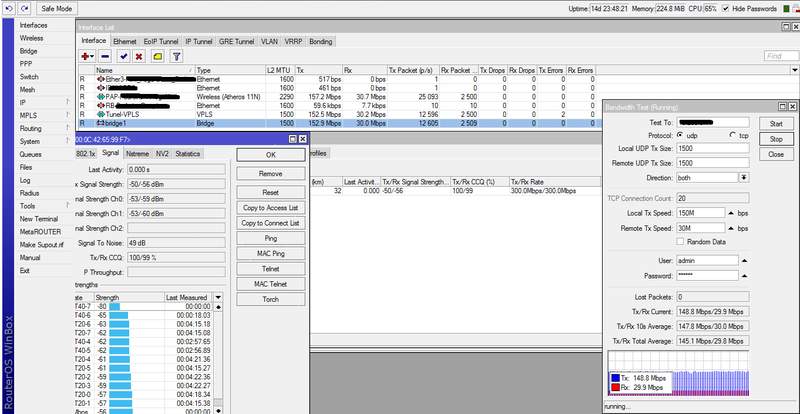Click the blue Tx legend swatch
800x414 pixels.
click(616, 379)
